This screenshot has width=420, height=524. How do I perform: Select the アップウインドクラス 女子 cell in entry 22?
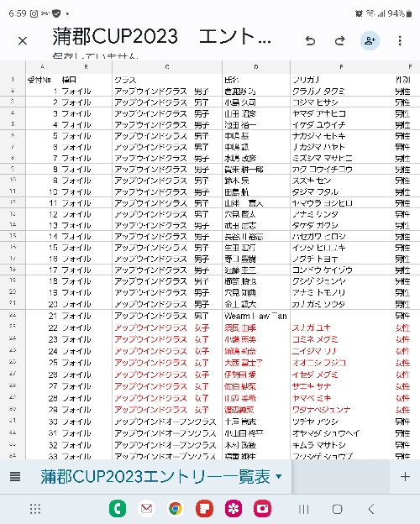(167, 327)
